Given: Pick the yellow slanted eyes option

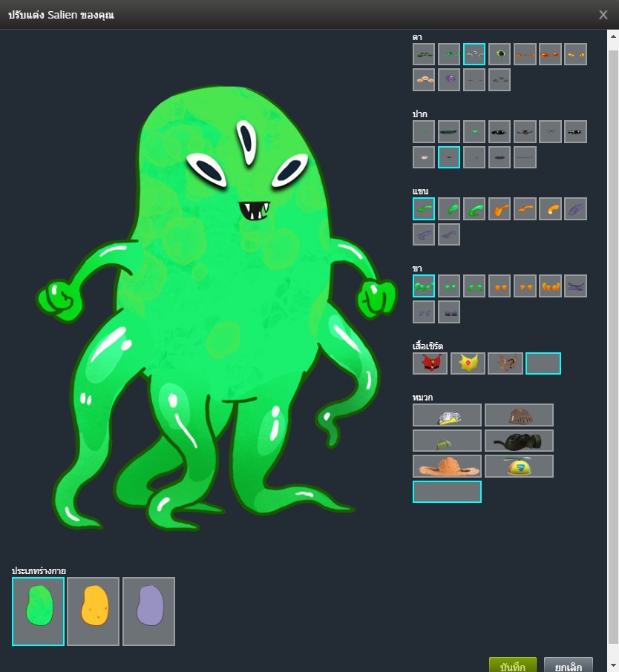Looking at the screenshot, I should [575, 54].
